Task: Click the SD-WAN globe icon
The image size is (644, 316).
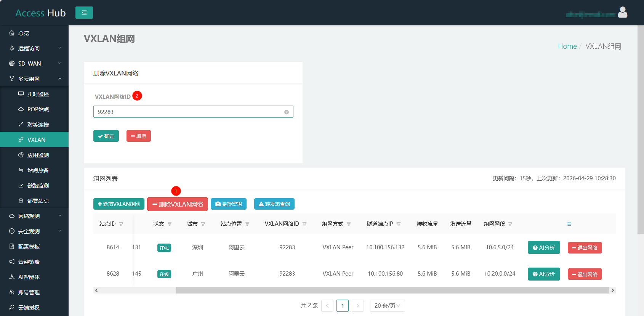Action: [x=12, y=64]
